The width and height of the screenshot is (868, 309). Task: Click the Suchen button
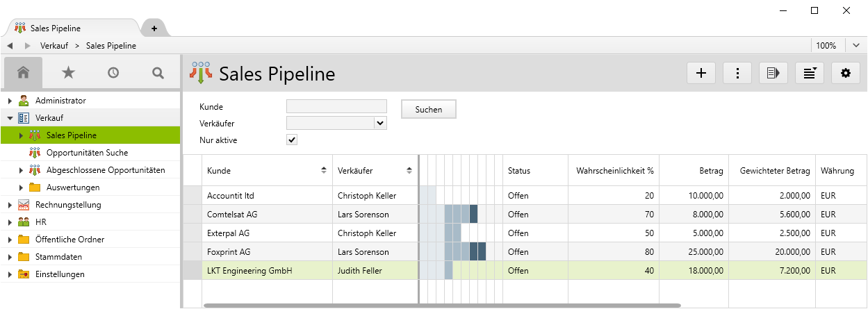pyautogui.click(x=429, y=110)
